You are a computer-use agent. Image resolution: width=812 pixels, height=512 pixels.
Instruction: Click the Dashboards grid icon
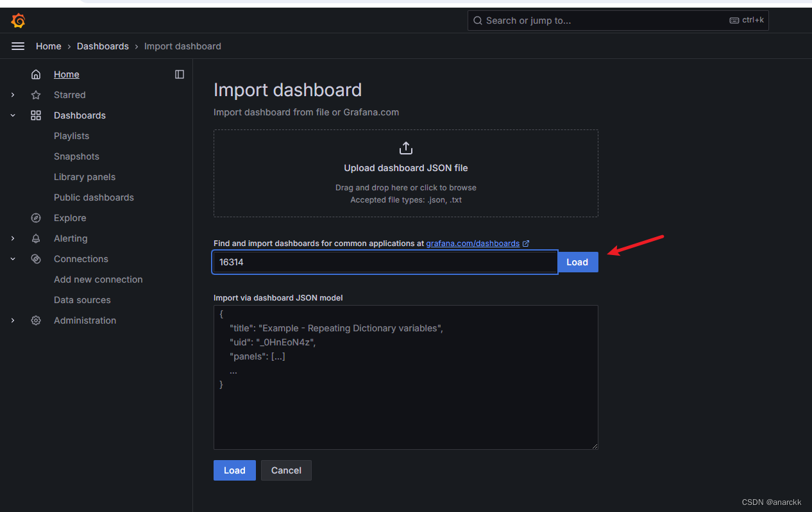(x=36, y=115)
